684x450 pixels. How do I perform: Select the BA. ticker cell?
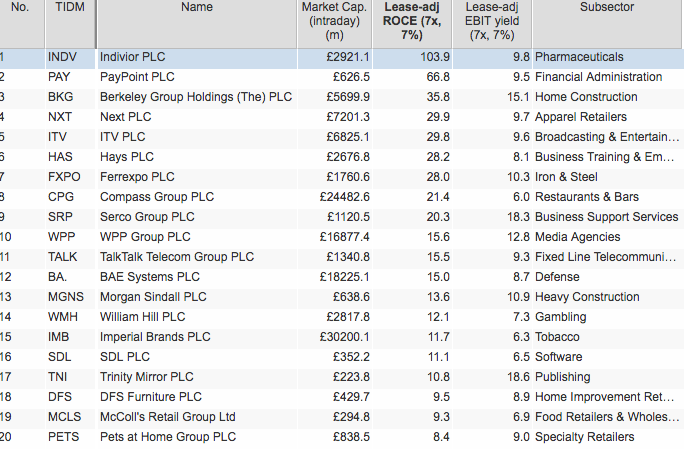(x=57, y=277)
